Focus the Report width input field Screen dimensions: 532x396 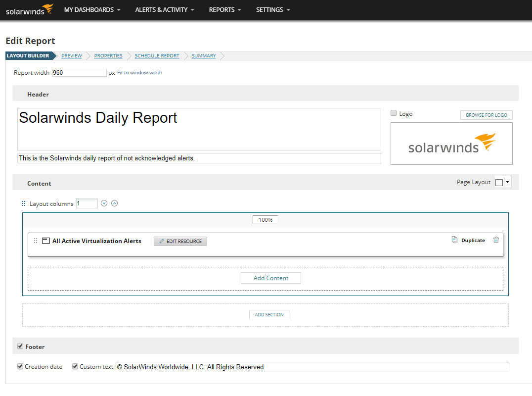[x=80, y=73]
